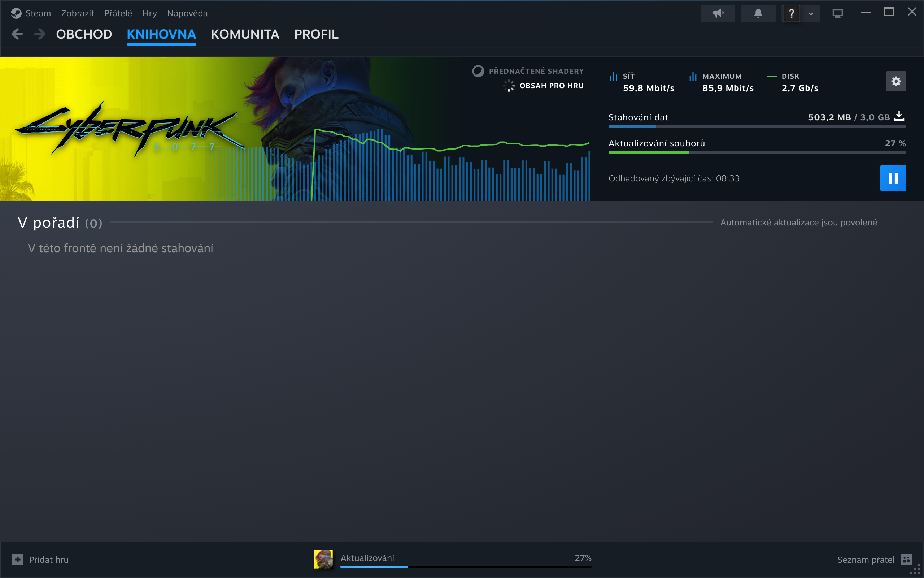This screenshot has height=578, width=924.
Task: Click the Cyberpunk 2077 logo banner
Action: (130, 129)
